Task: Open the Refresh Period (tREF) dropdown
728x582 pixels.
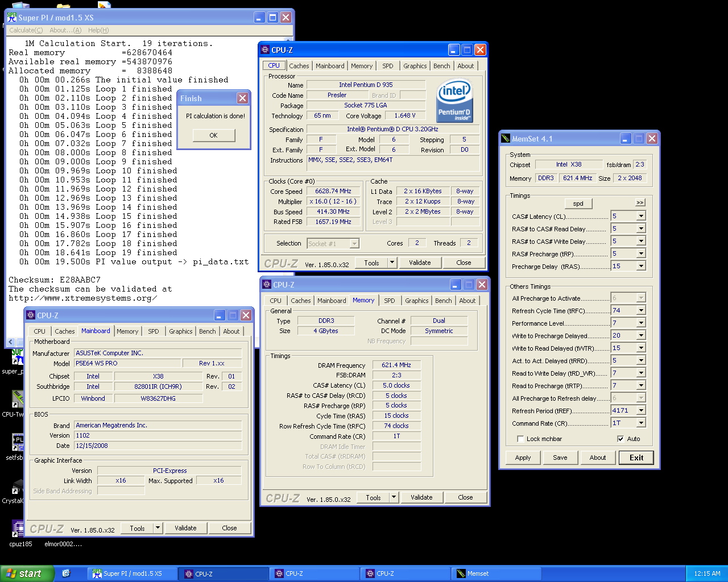Action: pos(641,410)
